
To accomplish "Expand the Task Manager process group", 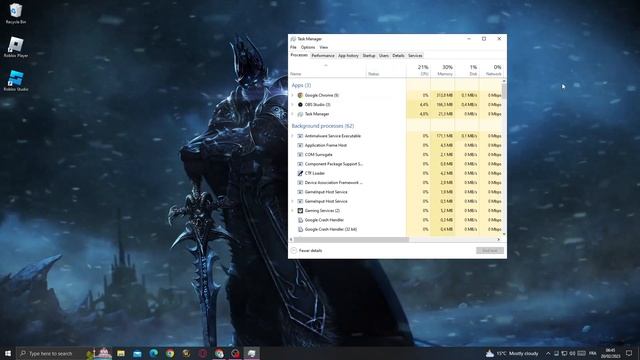I will point(292,114).
